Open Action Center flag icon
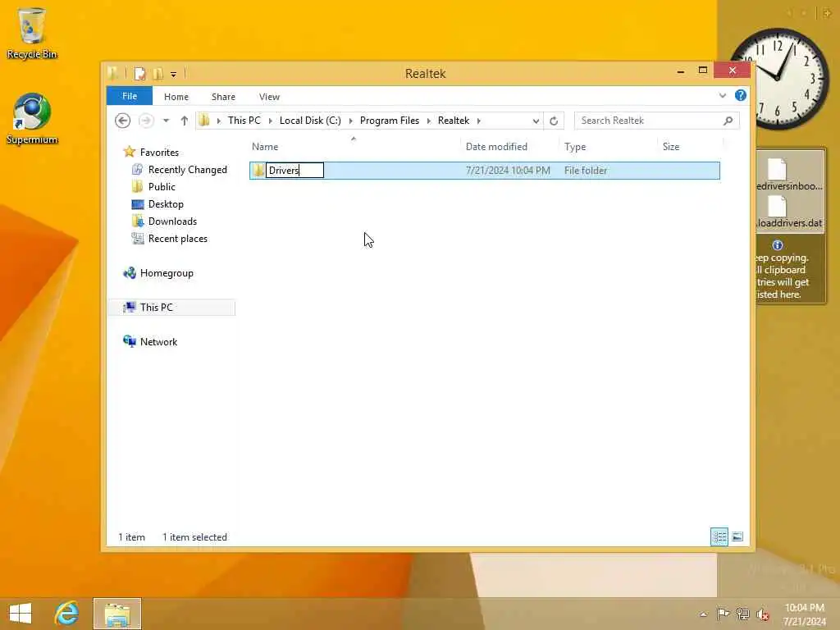Image resolution: width=840 pixels, height=630 pixels. 722,614
